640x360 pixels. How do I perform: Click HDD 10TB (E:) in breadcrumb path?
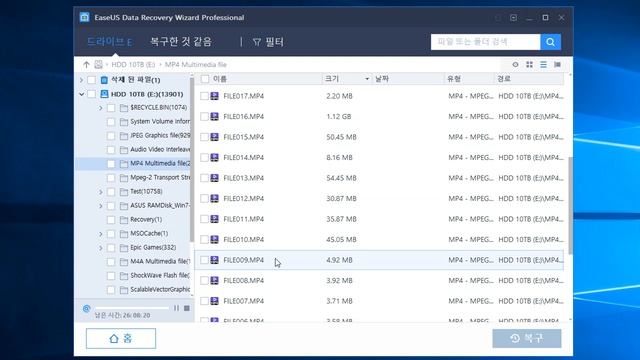[133, 64]
